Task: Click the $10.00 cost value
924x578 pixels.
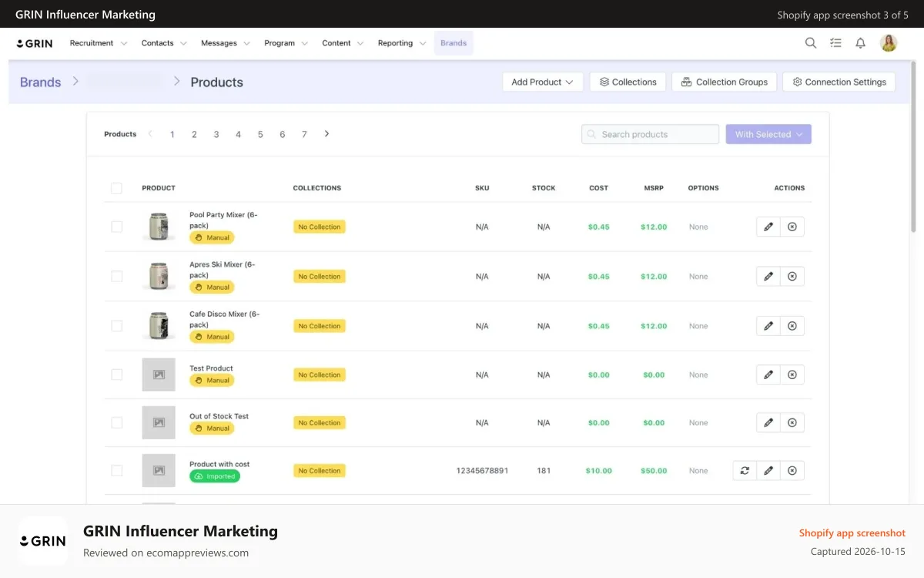Action: pos(598,471)
